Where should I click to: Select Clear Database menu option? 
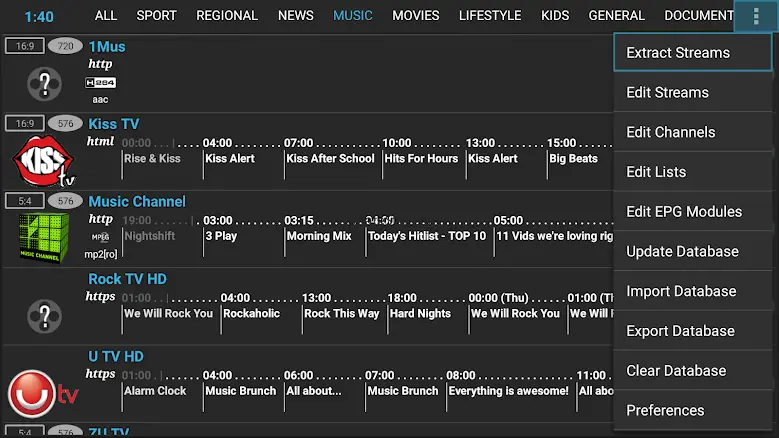click(x=676, y=371)
